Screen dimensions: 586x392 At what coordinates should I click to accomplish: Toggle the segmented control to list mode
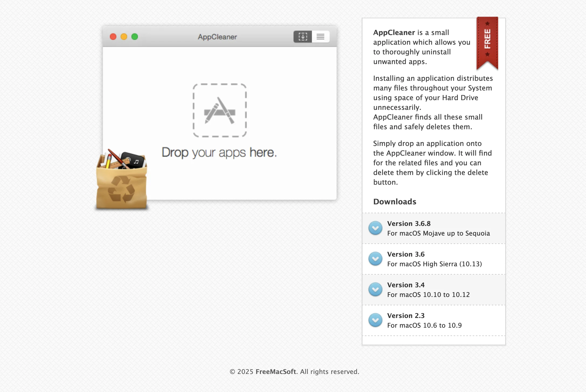[320, 37]
